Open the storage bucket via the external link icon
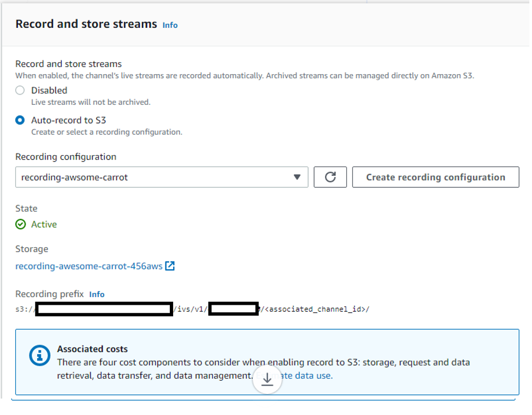Screen dimensions: 532x415 (x=169, y=266)
